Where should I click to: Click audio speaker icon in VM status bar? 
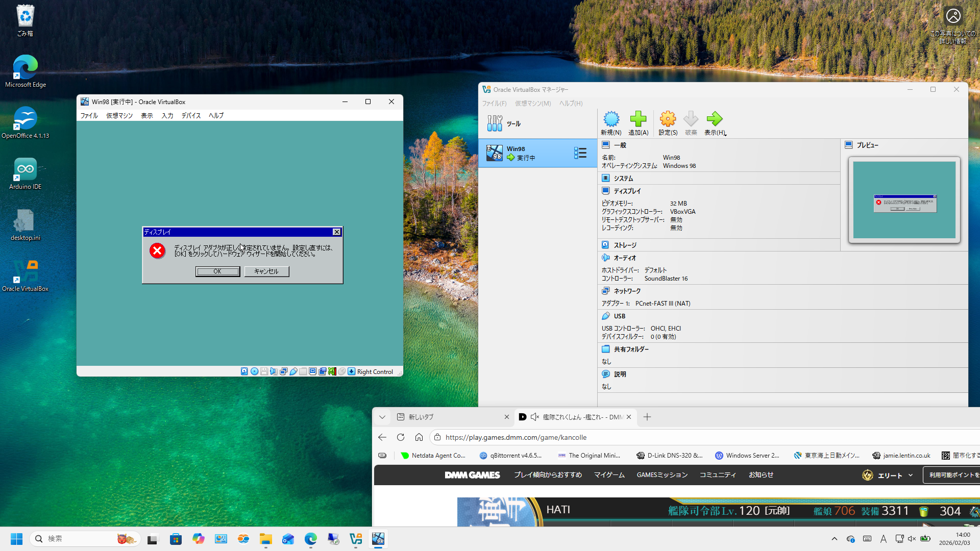tap(274, 371)
